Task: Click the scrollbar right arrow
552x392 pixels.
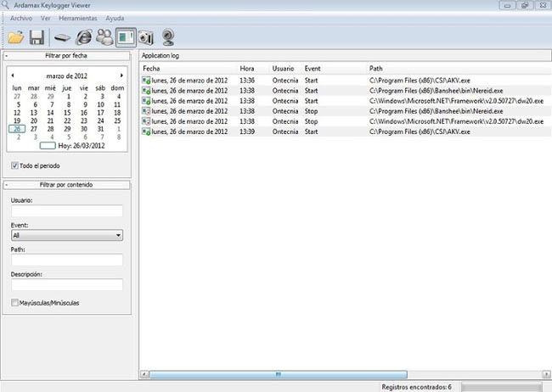Action: click(546, 374)
